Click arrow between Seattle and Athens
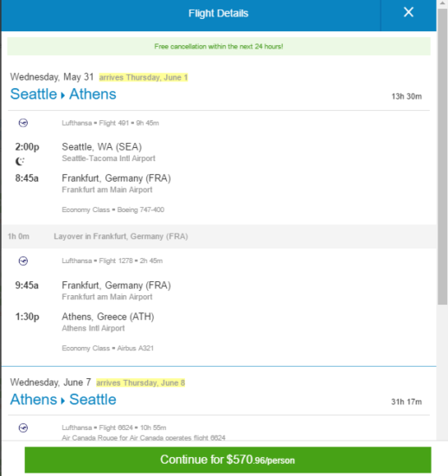 pyautogui.click(x=63, y=95)
